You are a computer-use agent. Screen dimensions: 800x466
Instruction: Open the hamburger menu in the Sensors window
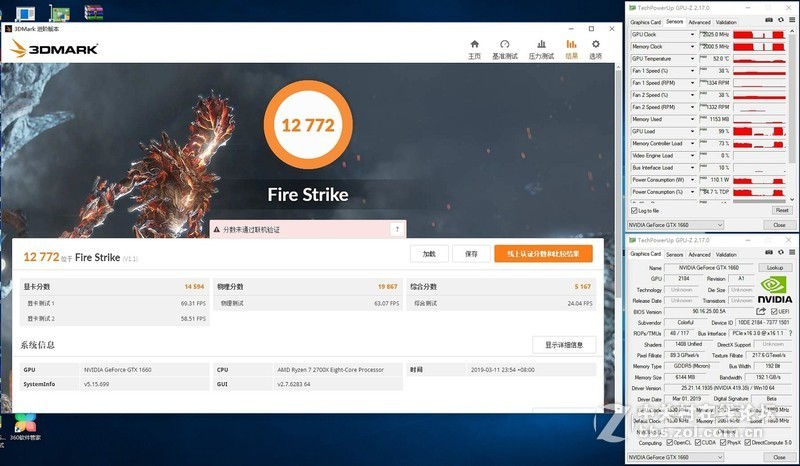[x=792, y=20]
